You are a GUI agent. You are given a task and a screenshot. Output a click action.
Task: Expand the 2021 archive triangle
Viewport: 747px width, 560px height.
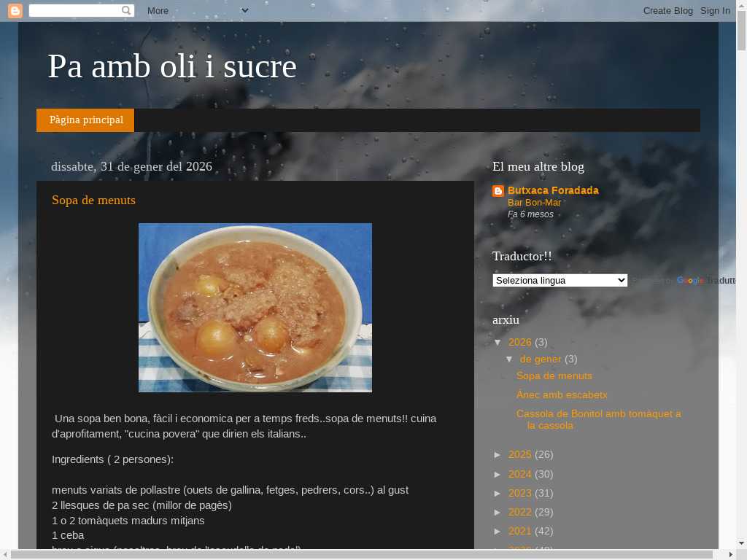(498, 532)
